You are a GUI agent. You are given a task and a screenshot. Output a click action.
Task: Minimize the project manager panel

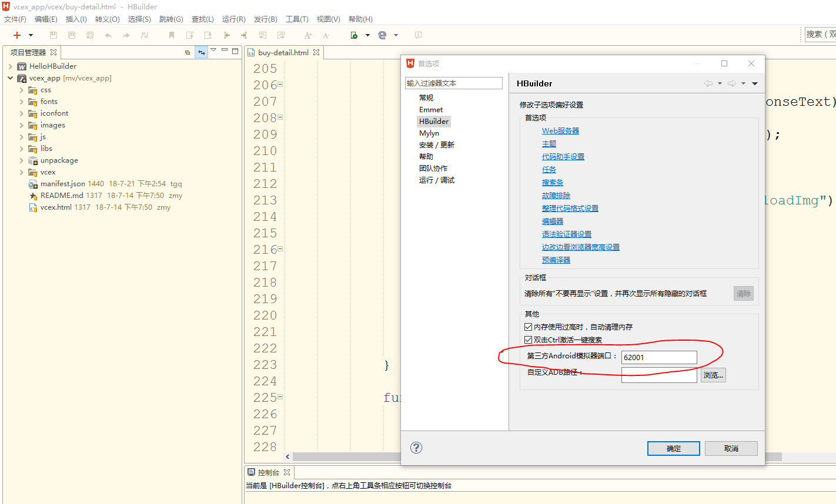pyautogui.click(x=225, y=50)
